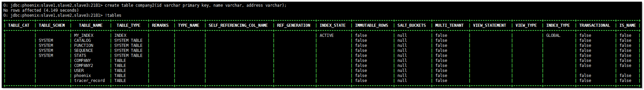Click the ACTIVE index state value
The image size is (644, 90).
pos(327,36)
